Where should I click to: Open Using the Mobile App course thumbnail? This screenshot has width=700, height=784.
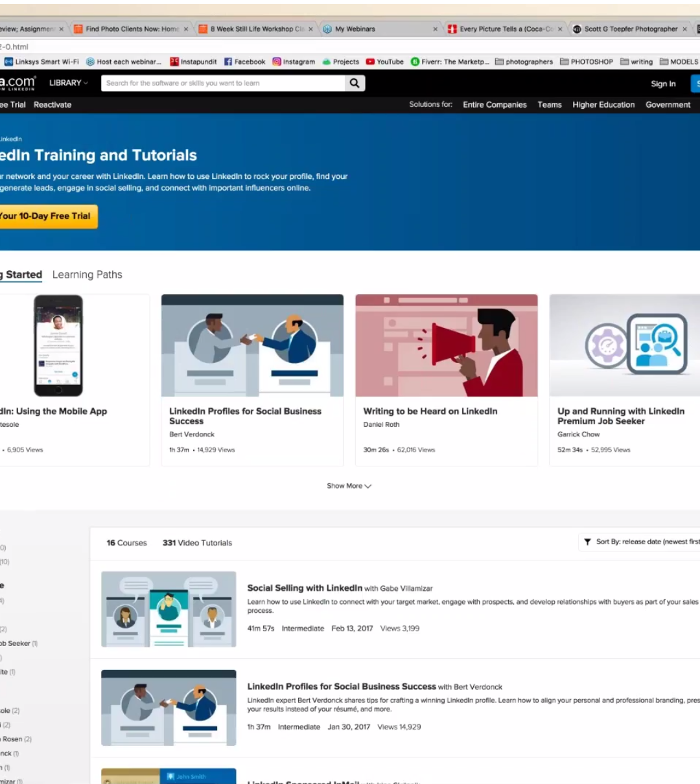point(58,345)
